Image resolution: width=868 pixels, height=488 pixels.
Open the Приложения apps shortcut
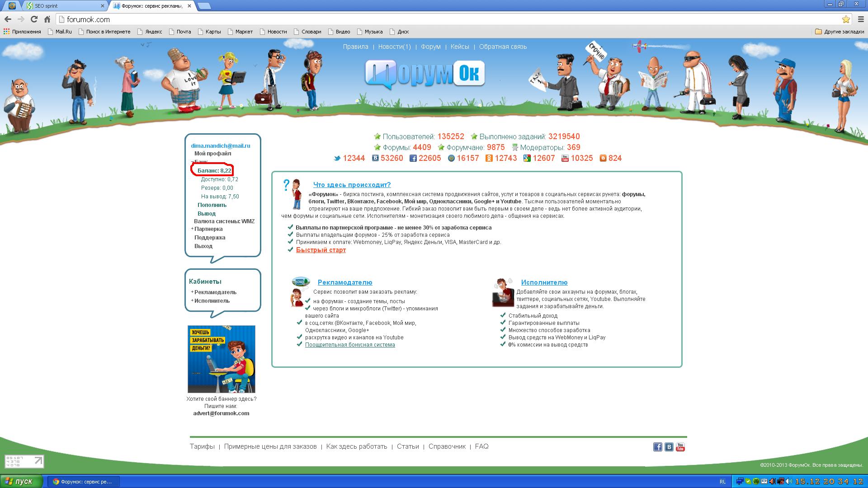point(22,32)
